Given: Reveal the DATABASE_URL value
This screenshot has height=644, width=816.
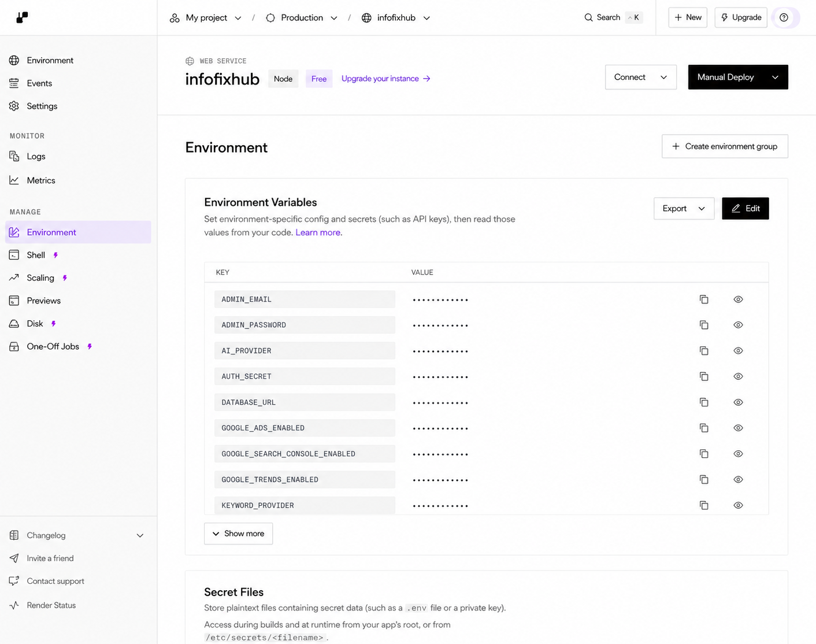Looking at the screenshot, I should pyautogui.click(x=738, y=402).
